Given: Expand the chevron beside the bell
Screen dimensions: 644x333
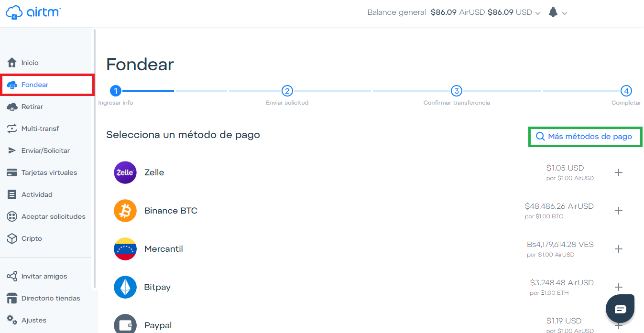Looking at the screenshot, I should [565, 13].
